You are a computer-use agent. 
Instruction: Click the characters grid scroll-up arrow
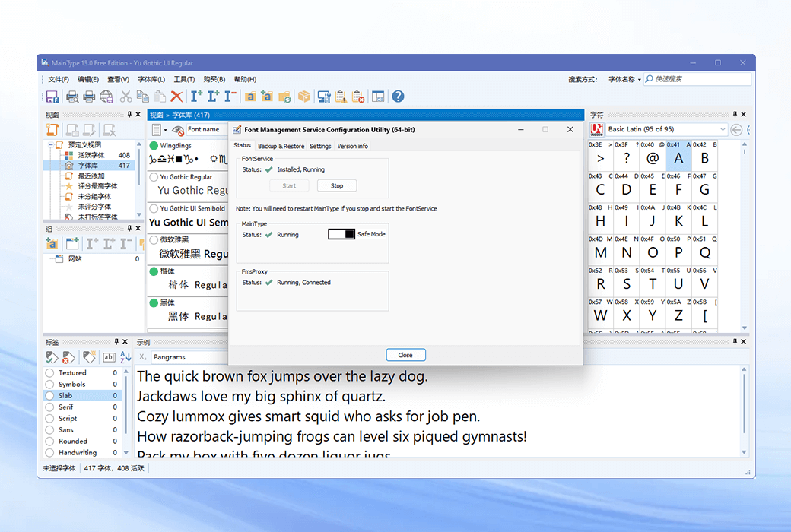point(744,144)
